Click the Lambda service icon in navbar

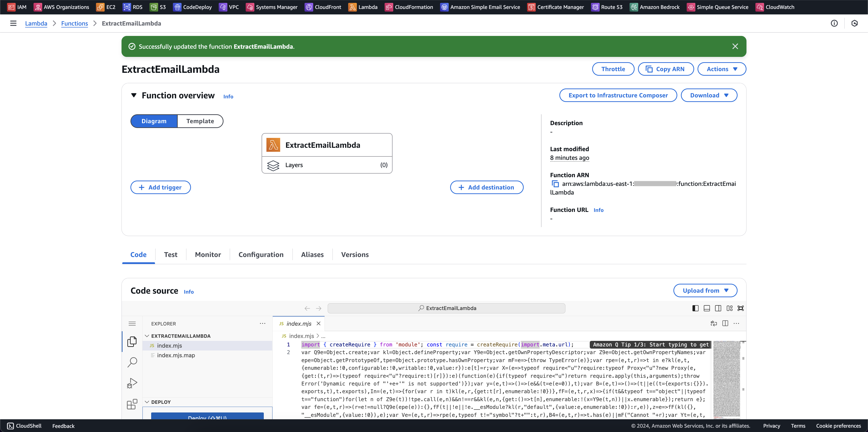(353, 7)
